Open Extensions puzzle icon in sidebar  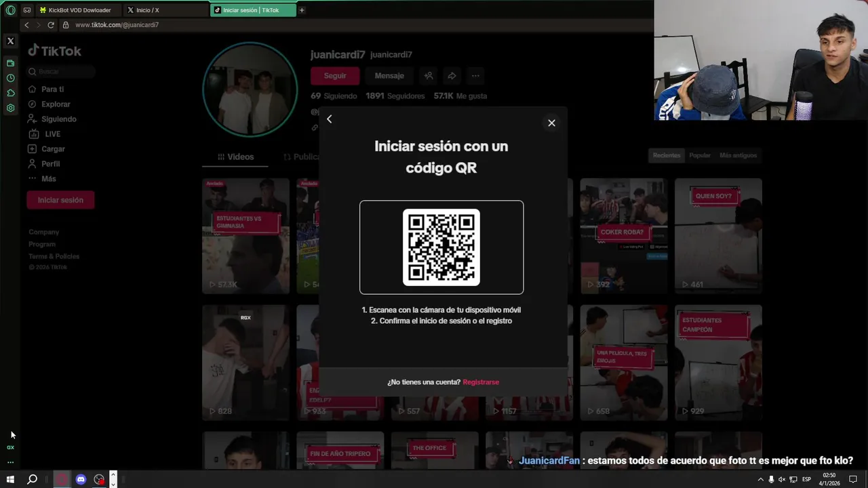tap(10, 93)
